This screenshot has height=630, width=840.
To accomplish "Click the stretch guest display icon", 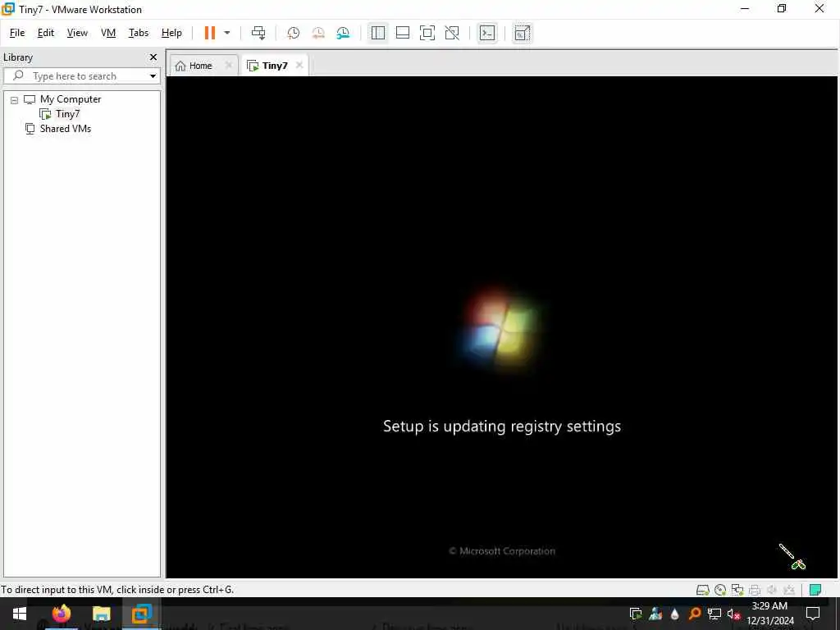I will click(523, 33).
